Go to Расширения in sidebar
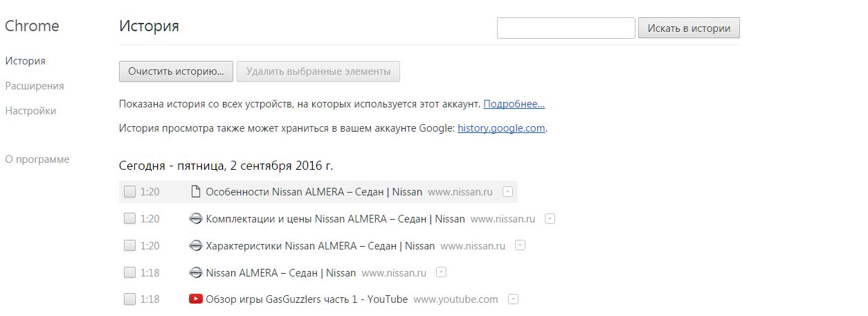868x316 pixels. click(x=35, y=86)
